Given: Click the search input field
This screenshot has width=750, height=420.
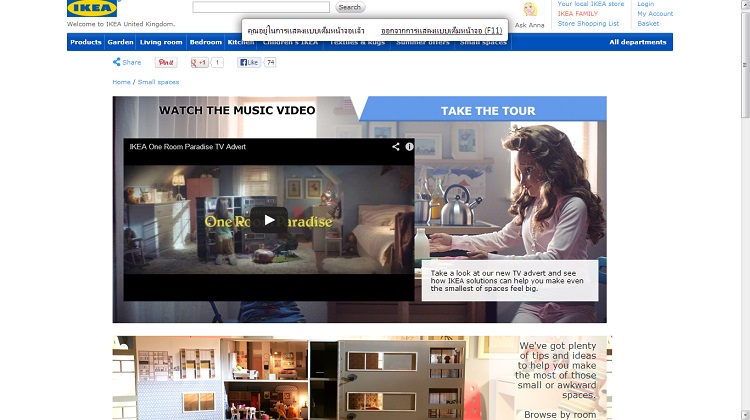Looking at the screenshot, I should coord(261,7).
